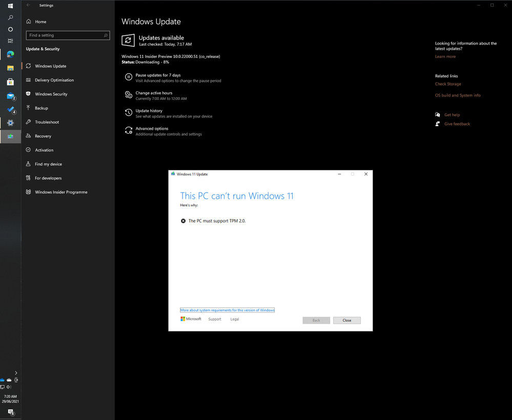Screen dimensions: 512x420
Task: Click Windows 11 Update title bar icon
Action: (x=173, y=174)
